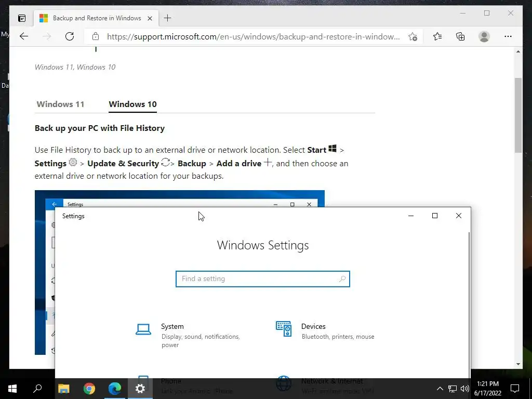This screenshot has width=532, height=399.
Task: Switch to Microsoft Edge in the taskbar
Action: point(115,389)
